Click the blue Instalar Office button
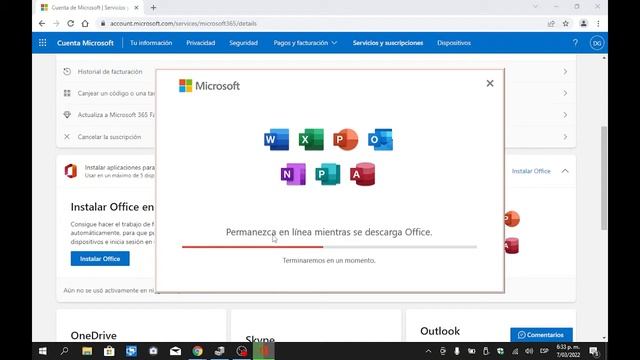 point(100,259)
